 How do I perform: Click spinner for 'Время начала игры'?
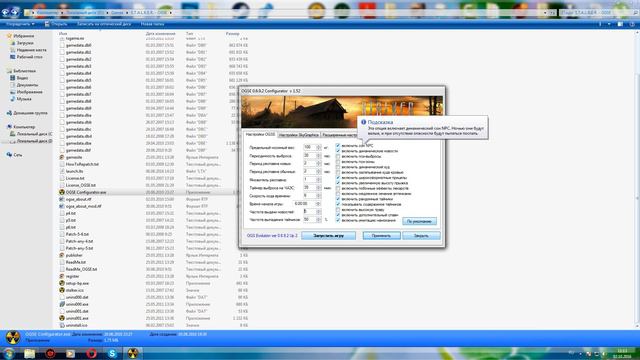point(318,203)
